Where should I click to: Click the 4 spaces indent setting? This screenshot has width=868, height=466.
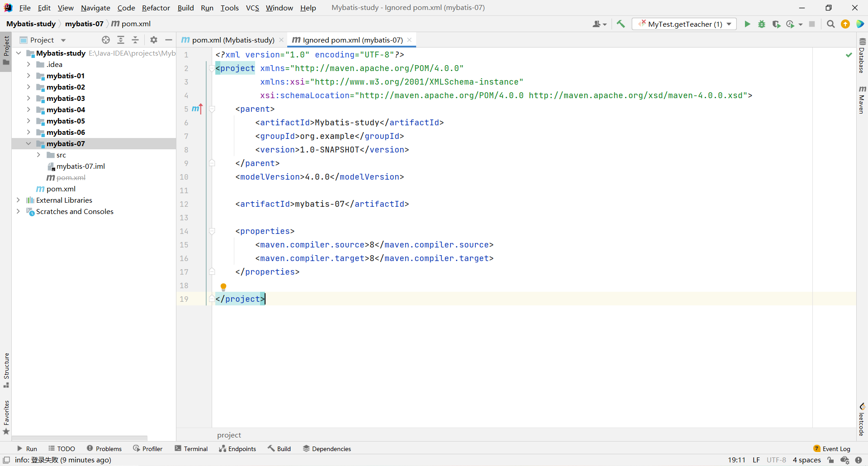(x=806, y=460)
